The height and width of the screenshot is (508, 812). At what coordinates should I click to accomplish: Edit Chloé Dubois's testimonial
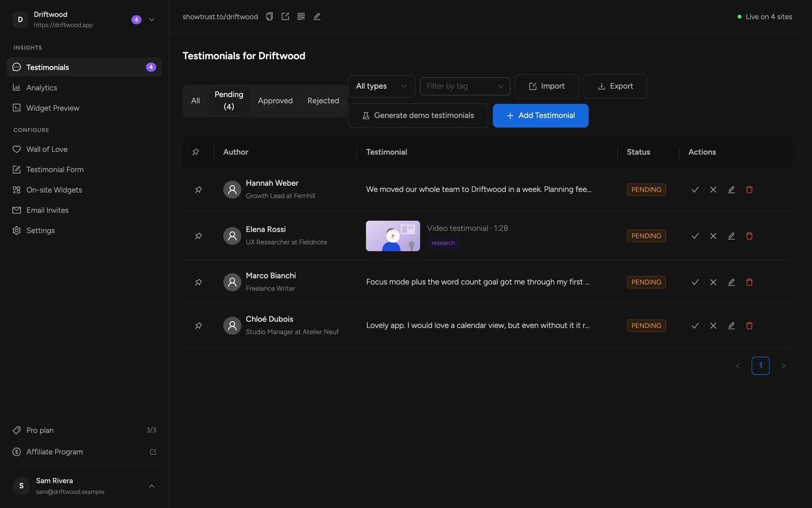731,326
